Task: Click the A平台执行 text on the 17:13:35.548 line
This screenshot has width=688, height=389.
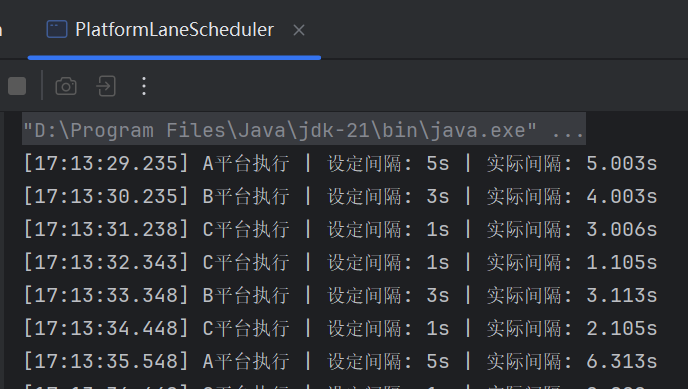Action: pyautogui.click(x=246, y=361)
